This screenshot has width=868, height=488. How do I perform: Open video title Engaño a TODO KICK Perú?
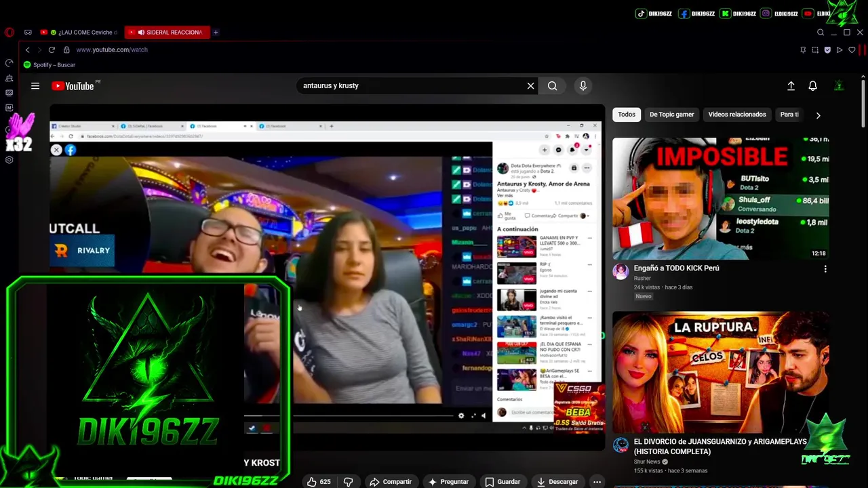tap(676, 268)
